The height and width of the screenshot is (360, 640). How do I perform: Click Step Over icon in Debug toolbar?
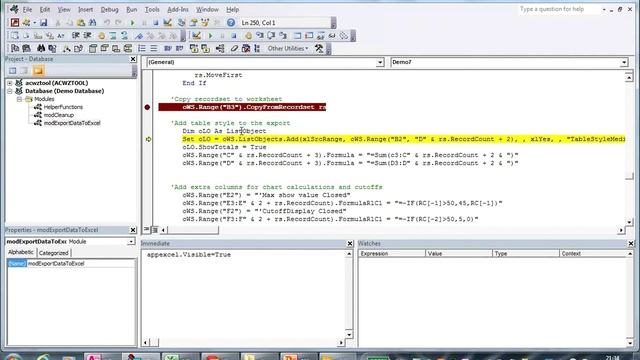[x=271, y=36]
